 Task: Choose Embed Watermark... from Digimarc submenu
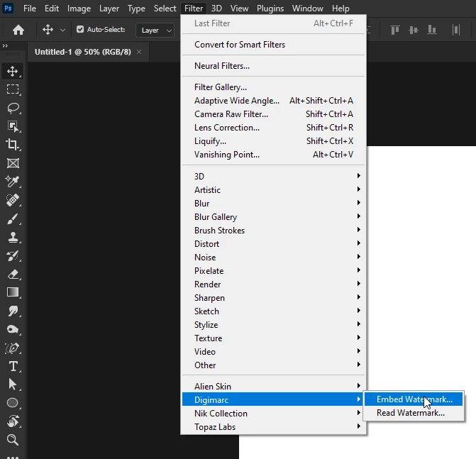pos(414,399)
